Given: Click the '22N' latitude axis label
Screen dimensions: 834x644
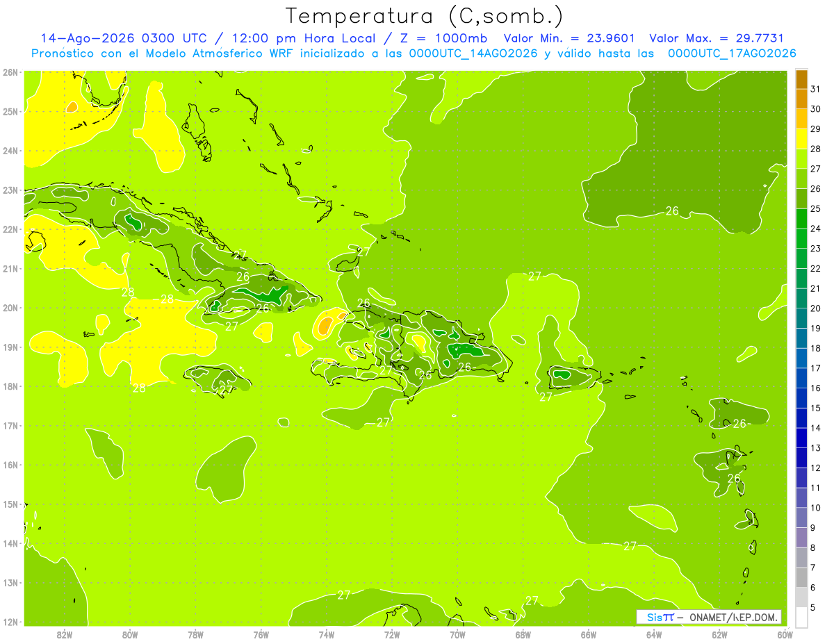Looking at the screenshot, I should pyautogui.click(x=10, y=229).
